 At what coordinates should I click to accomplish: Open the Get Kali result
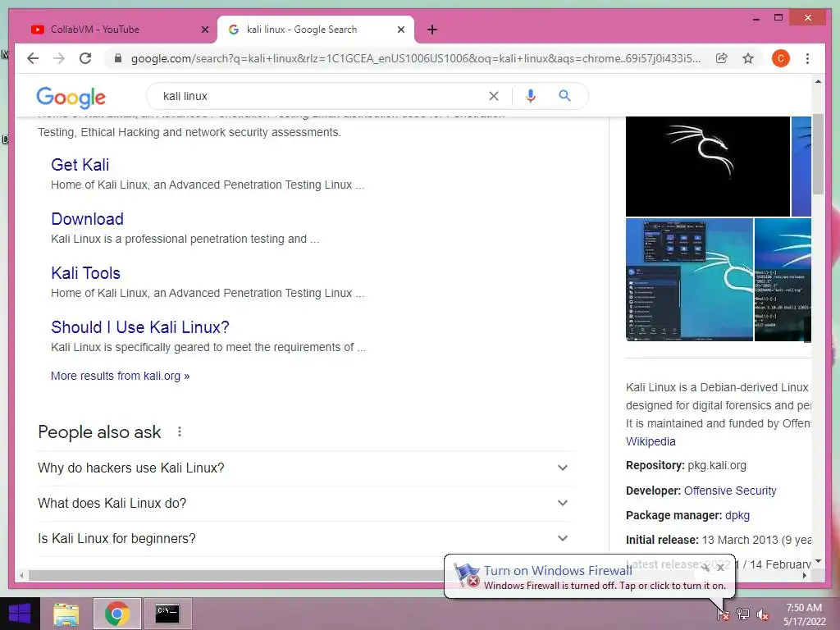click(80, 164)
